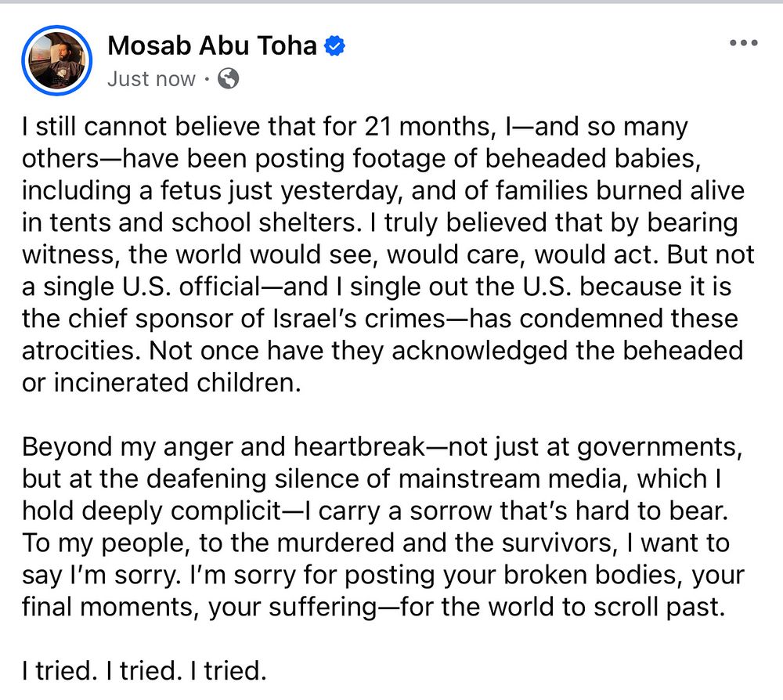783x700 pixels.
Task: Click the words "broken bodies"
Action: click(x=590, y=575)
